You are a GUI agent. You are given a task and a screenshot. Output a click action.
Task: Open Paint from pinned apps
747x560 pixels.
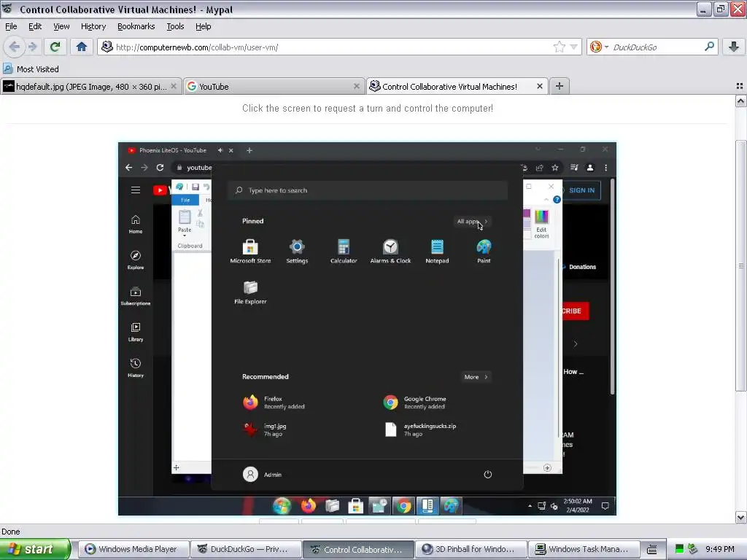tap(484, 252)
